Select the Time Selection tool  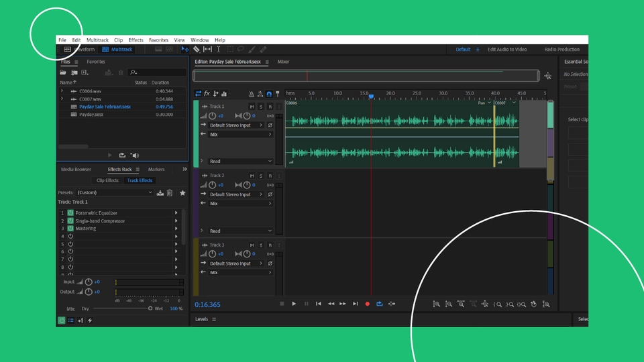(219, 49)
